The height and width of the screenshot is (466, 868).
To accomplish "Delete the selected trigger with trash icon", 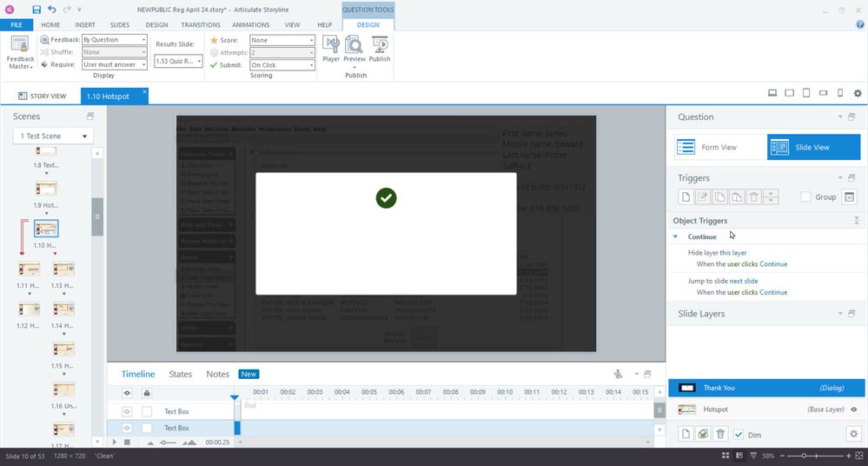I will 754,197.
